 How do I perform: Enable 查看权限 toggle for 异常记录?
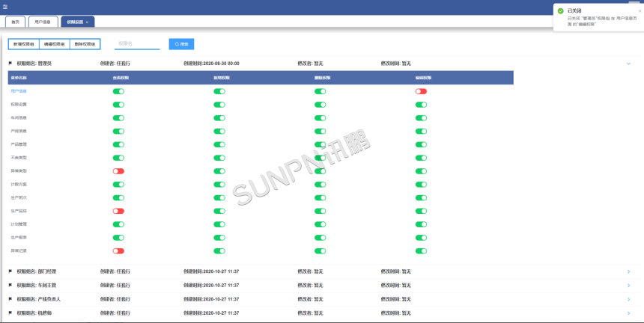tap(118, 251)
